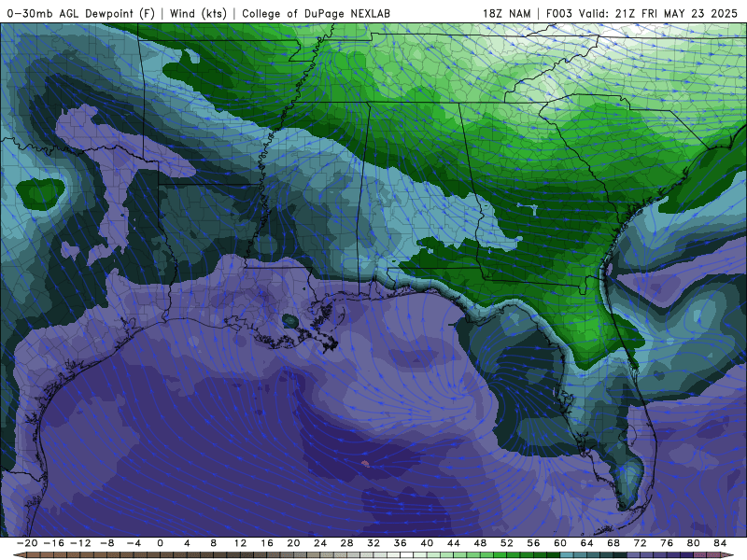
Task: Click the -20 value on the color scale
Action: coord(27,543)
